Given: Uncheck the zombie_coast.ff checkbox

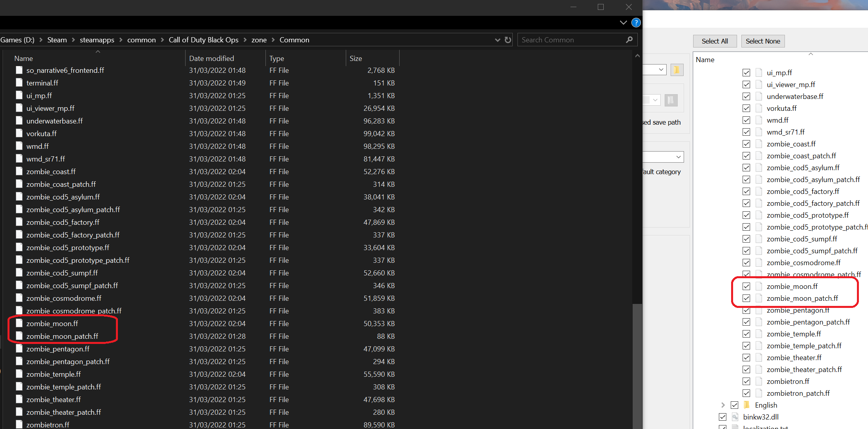Looking at the screenshot, I should click(747, 144).
